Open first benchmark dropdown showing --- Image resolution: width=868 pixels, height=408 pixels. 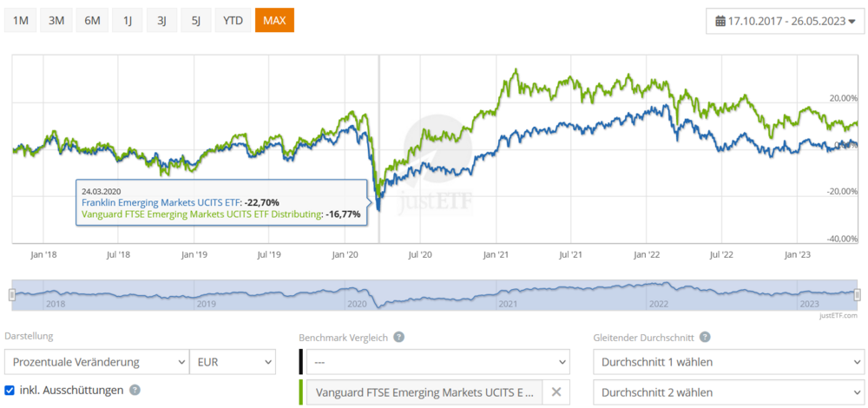point(437,363)
